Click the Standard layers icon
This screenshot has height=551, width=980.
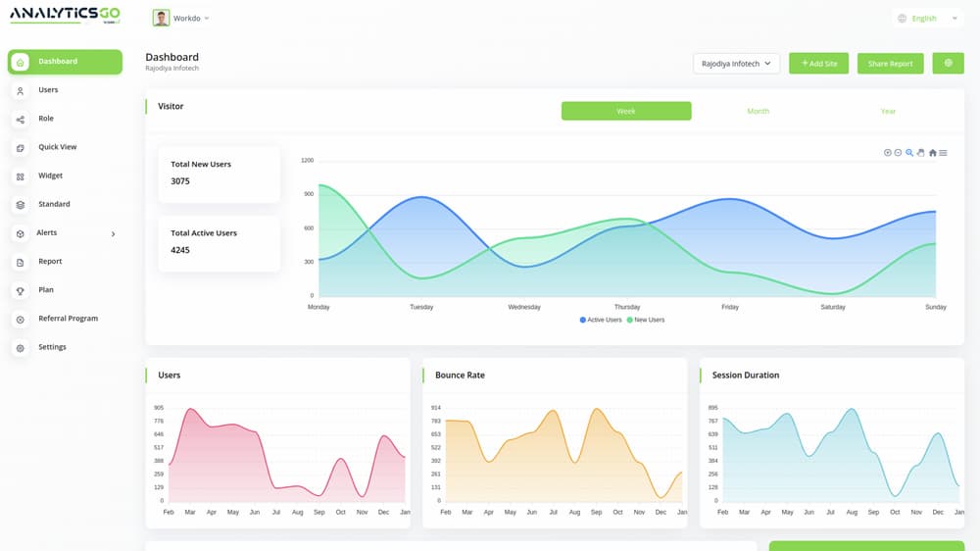coord(20,205)
